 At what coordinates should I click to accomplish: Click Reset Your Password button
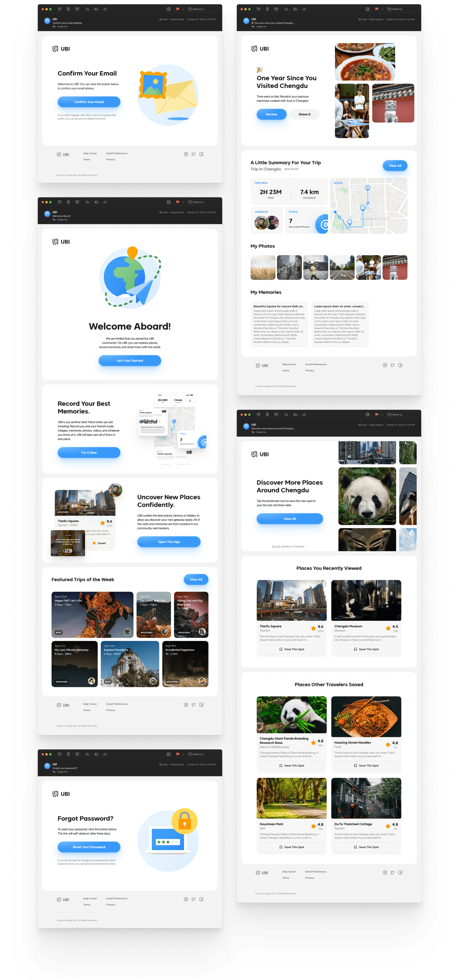tap(89, 847)
